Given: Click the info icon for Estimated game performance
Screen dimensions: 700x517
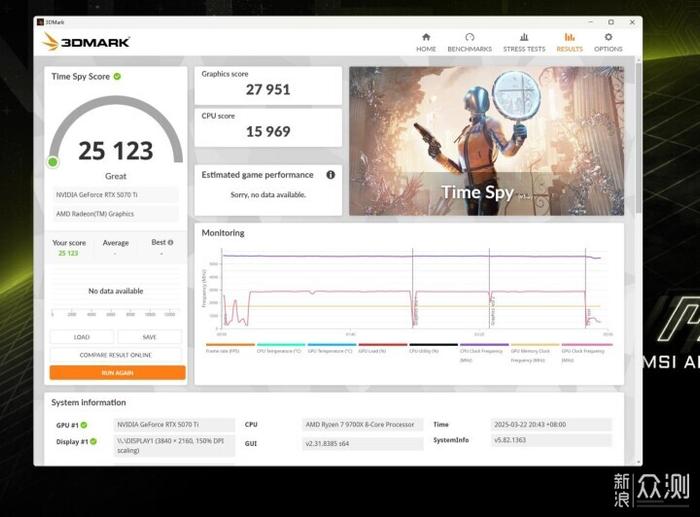Looking at the screenshot, I should [330, 175].
